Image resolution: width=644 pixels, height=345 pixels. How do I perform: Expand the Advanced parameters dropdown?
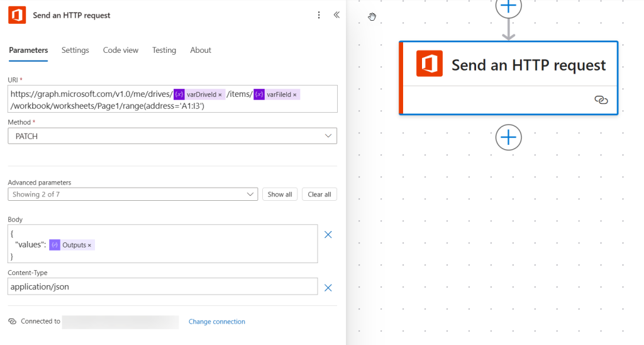pos(133,195)
